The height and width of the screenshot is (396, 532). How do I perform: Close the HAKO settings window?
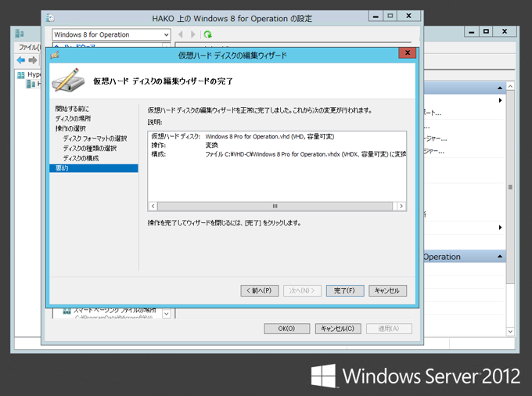click(409, 16)
